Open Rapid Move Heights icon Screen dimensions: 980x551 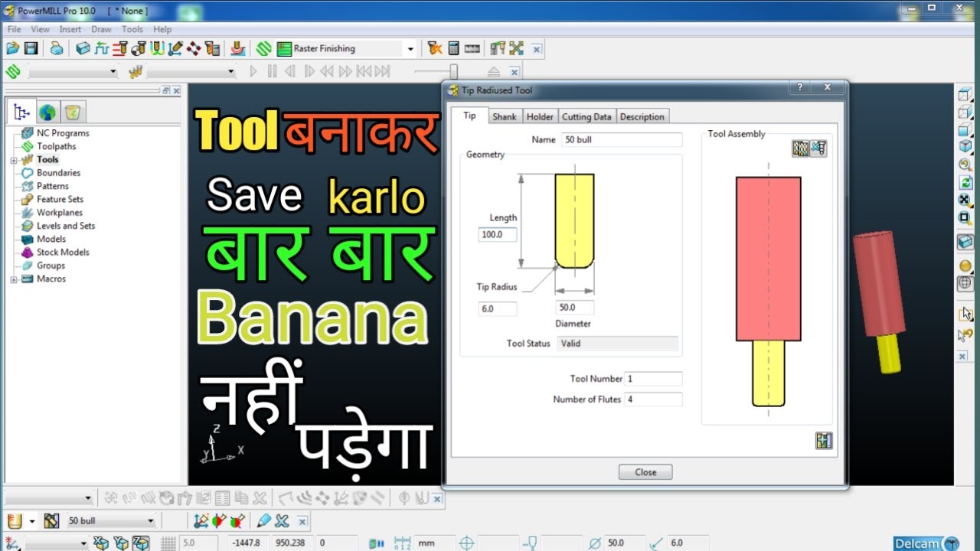(101, 48)
